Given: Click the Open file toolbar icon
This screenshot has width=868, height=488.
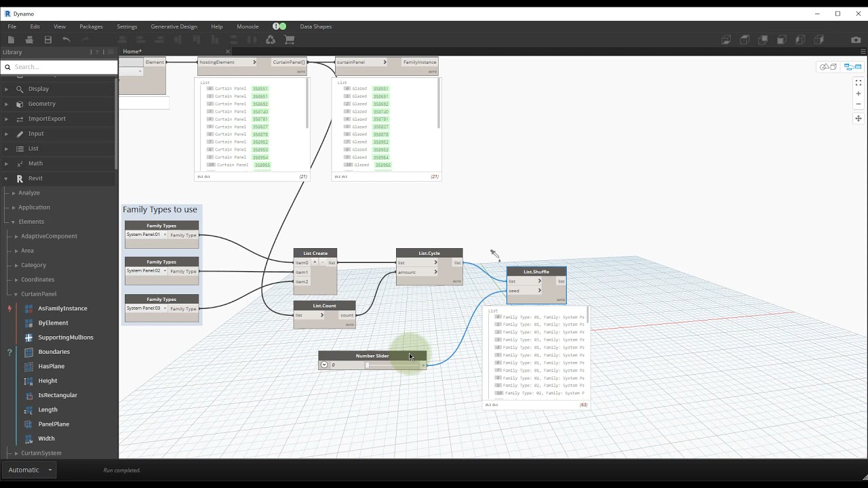Looking at the screenshot, I should tap(29, 40).
